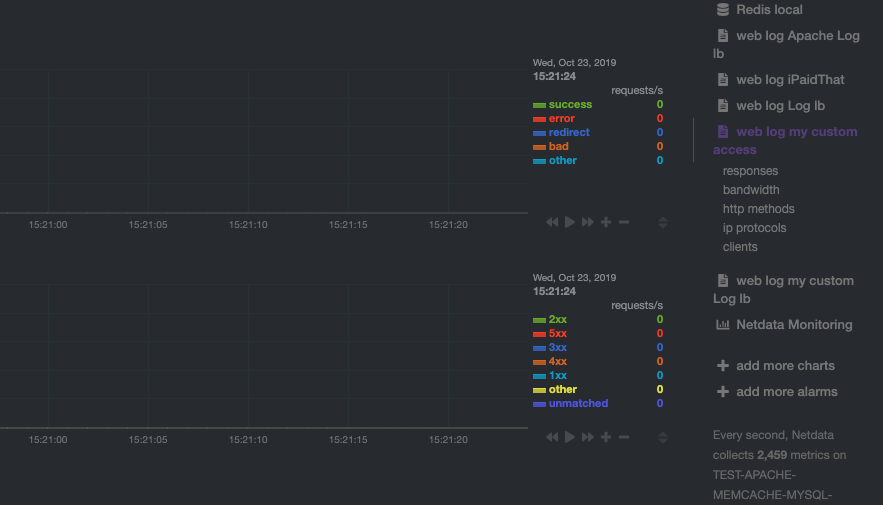Image resolution: width=883 pixels, height=505 pixels.
Task: Click add more alarms
Action: point(787,391)
